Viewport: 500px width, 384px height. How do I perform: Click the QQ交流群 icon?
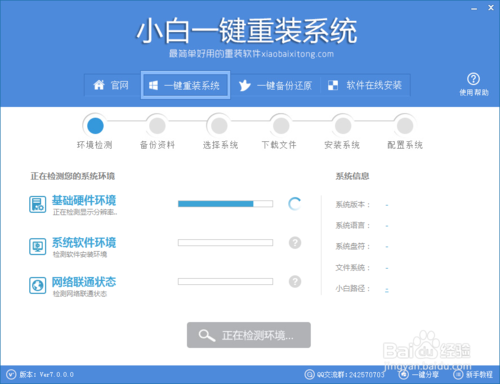pyautogui.click(x=309, y=375)
